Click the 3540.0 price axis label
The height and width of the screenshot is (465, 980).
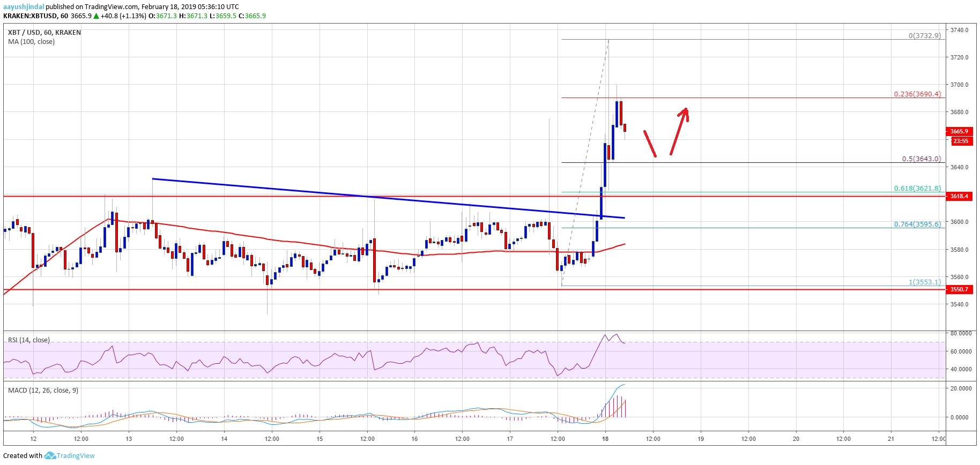(960, 304)
